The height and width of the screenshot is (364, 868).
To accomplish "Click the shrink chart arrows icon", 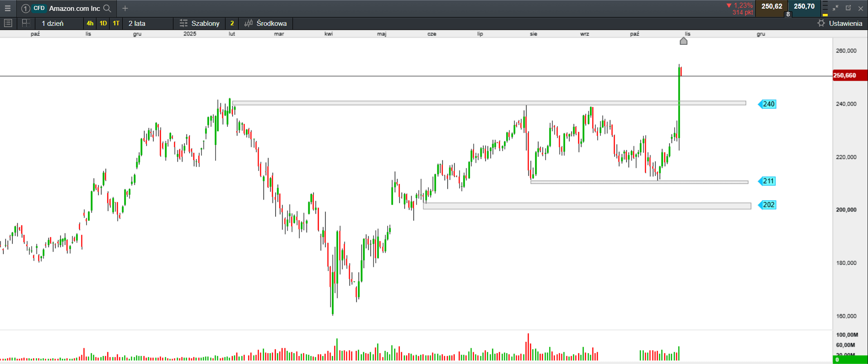I will (x=835, y=8).
